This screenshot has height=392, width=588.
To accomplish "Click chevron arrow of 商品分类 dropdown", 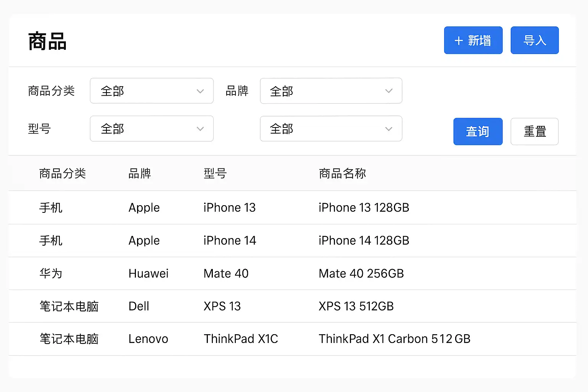I will click(200, 91).
